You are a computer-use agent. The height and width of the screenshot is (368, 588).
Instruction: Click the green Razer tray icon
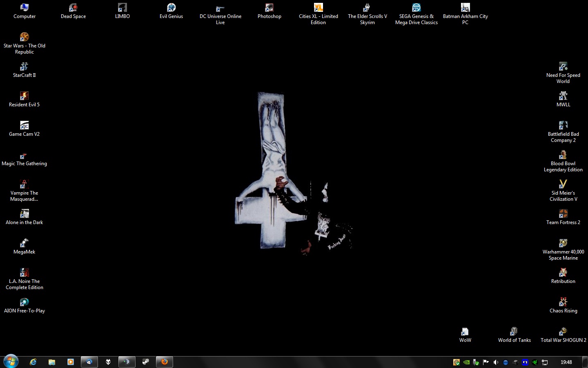pyautogui.click(x=535, y=362)
